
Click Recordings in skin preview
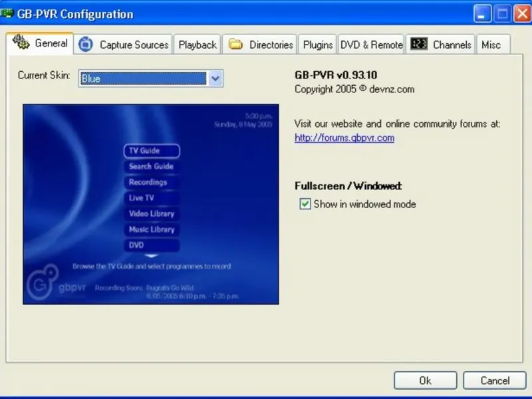pyautogui.click(x=152, y=182)
